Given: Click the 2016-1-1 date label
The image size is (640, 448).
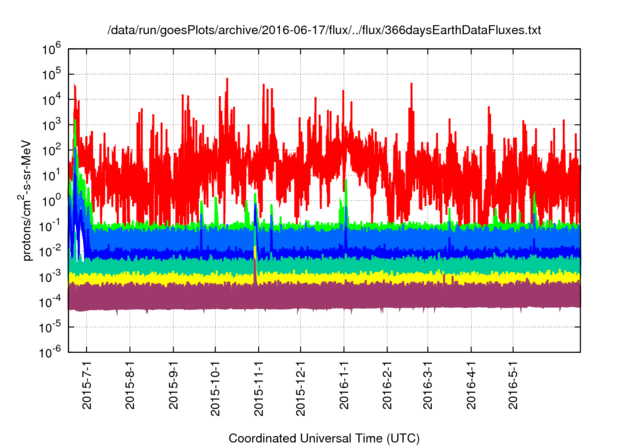Looking at the screenshot, I should (344, 384).
